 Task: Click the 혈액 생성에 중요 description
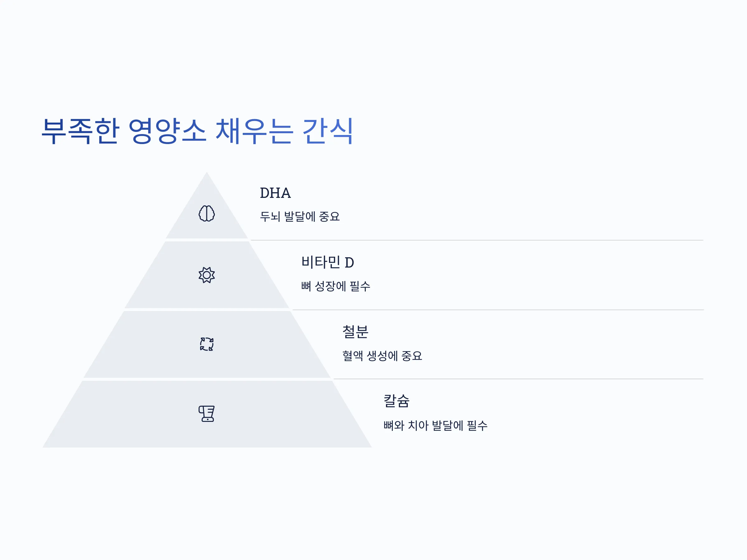pyautogui.click(x=382, y=356)
